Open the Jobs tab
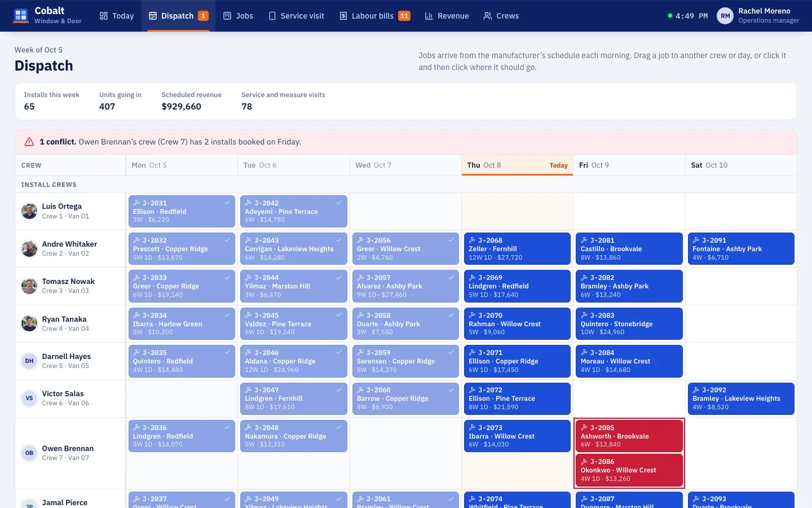The height and width of the screenshot is (508, 812). [238, 16]
